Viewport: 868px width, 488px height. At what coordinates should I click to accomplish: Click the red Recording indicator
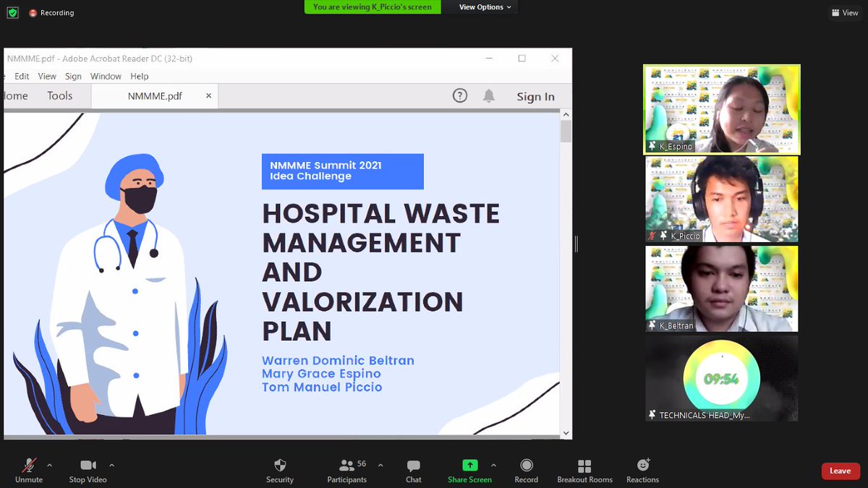(52, 13)
